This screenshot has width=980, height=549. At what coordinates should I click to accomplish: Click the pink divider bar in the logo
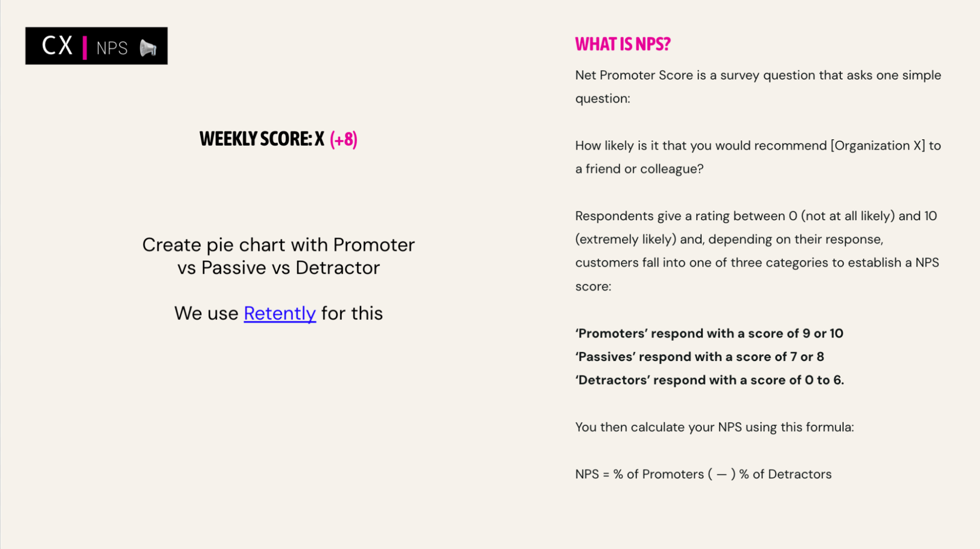click(85, 48)
